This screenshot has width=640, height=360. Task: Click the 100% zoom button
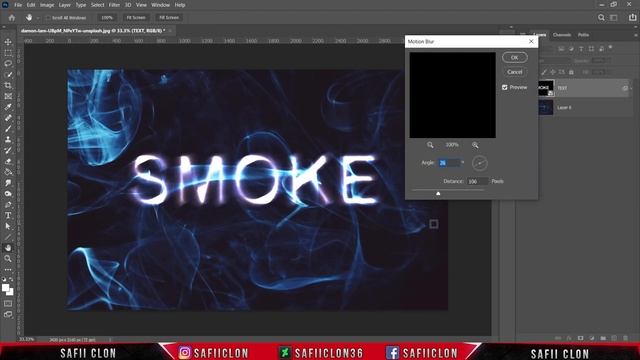[107, 18]
